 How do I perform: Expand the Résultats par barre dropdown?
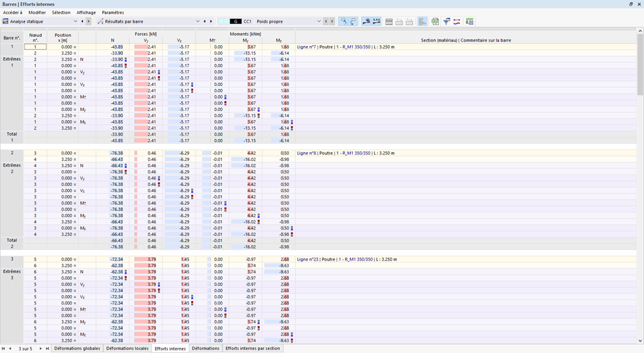198,21
